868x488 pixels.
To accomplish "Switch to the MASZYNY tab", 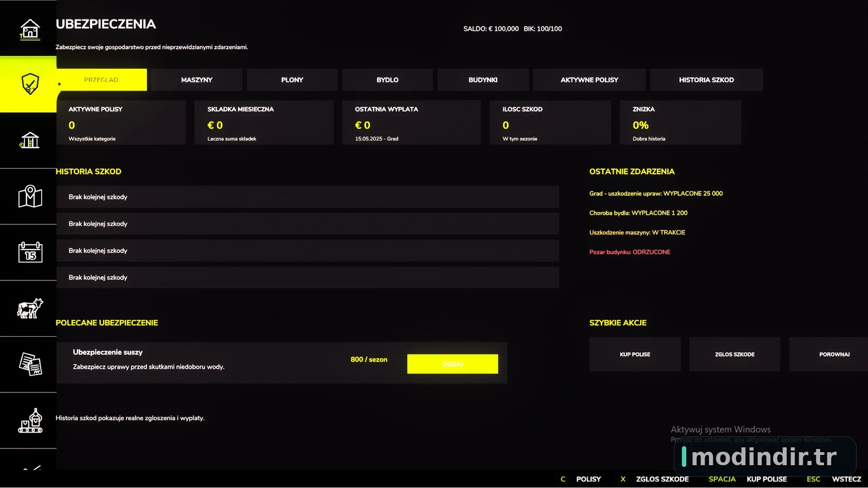I will tap(197, 80).
